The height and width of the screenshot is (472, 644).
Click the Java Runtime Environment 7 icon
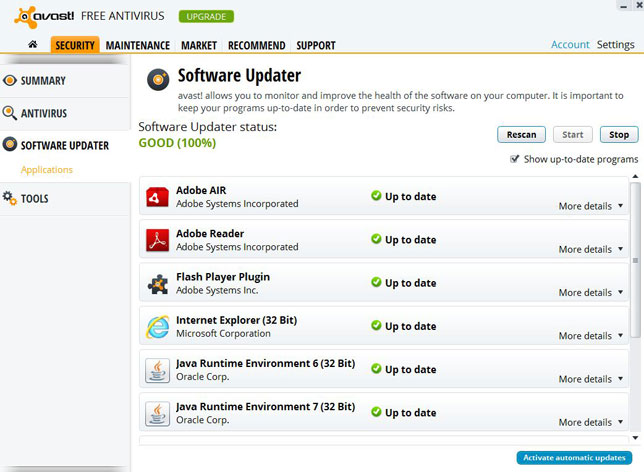pyautogui.click(x=157, y=414)
